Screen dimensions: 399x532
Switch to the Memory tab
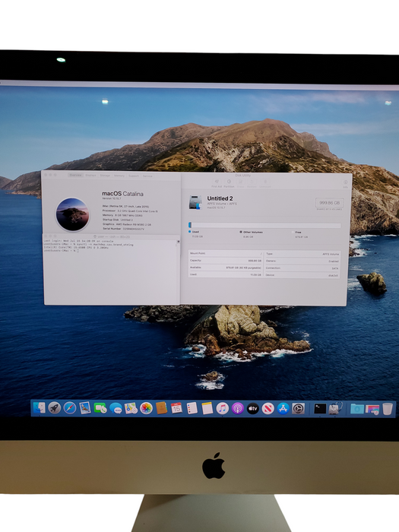coord(119,176)
